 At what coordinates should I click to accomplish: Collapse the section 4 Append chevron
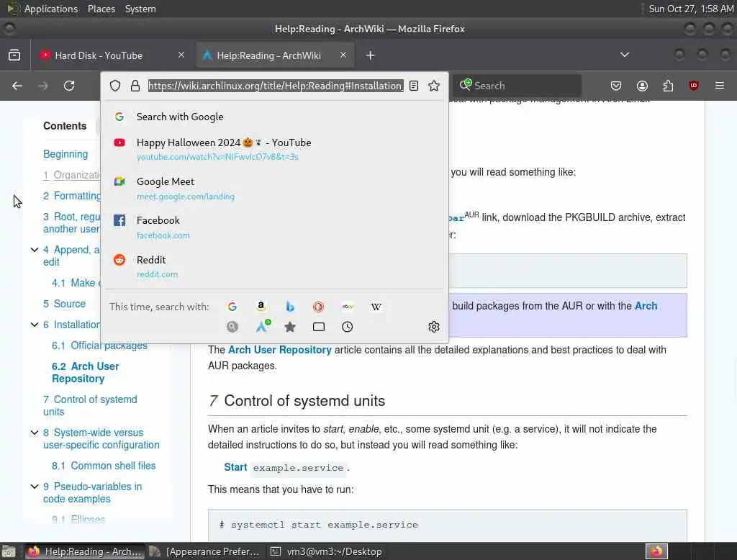coord(35,250)
